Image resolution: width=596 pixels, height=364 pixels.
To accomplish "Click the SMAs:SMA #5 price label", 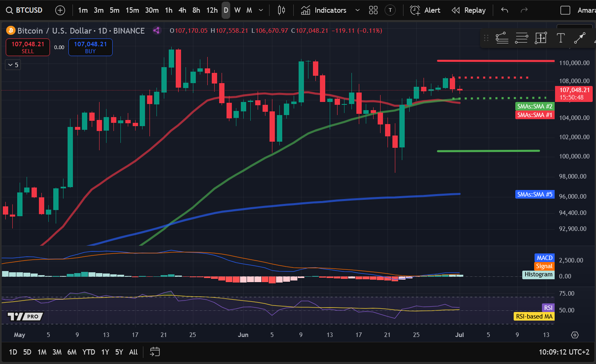I will [535, 194].
